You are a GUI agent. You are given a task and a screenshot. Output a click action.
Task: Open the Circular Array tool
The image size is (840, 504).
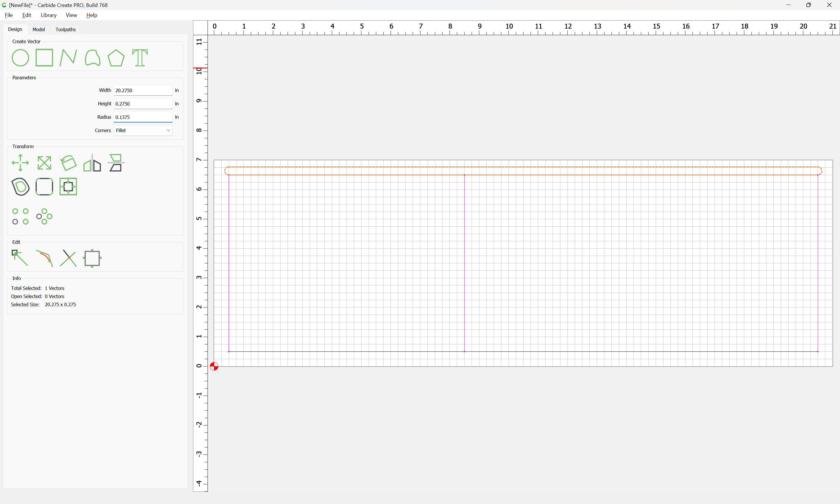click(44, 216)
